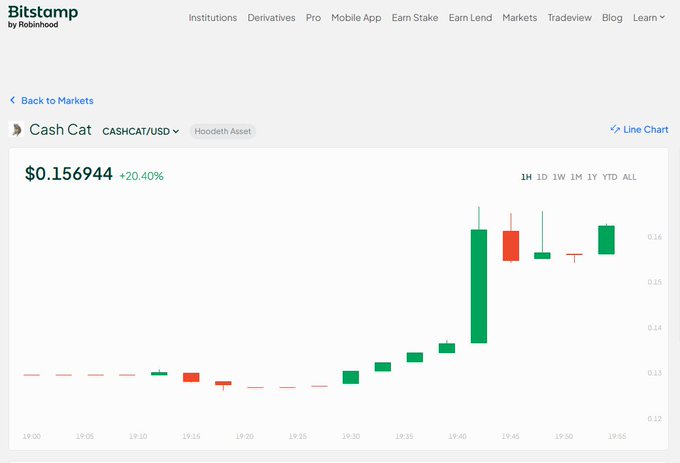Open Earn Lend in navigation
The image size is (680, 463).
pyautogui.click(x=470, y=18)
